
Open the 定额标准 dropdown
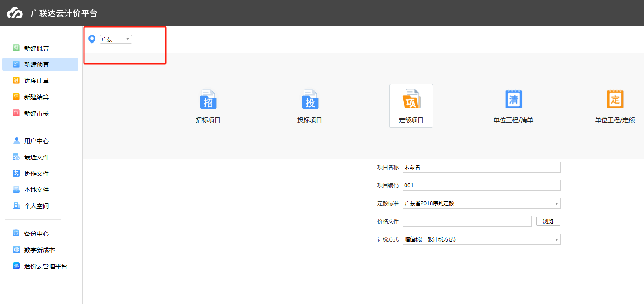coord(482,203)
